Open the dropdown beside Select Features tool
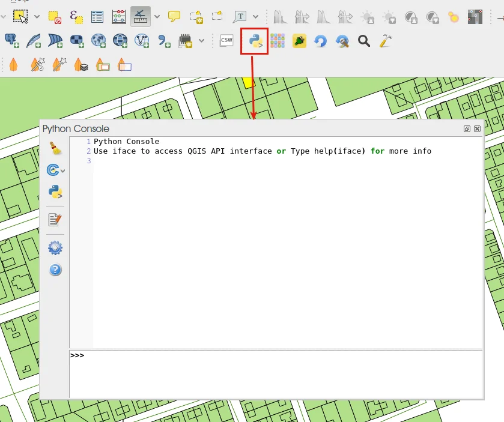 (37, 17)
